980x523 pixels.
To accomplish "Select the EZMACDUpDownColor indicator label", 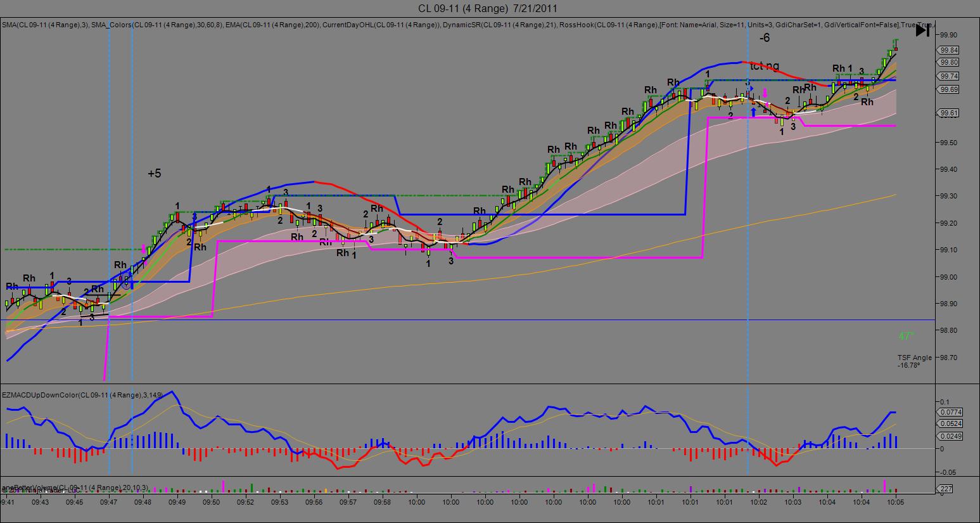I will tap(82, 395).
